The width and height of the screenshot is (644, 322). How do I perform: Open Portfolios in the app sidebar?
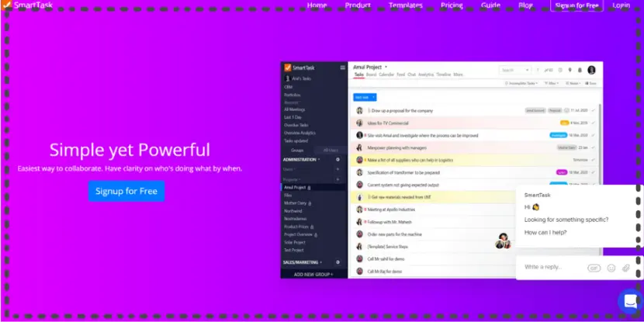coord(293,95)
